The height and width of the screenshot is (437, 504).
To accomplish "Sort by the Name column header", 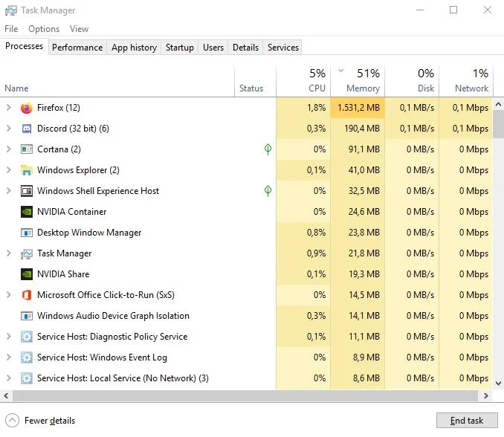I will pyautogui.click(x=117, y=82).
